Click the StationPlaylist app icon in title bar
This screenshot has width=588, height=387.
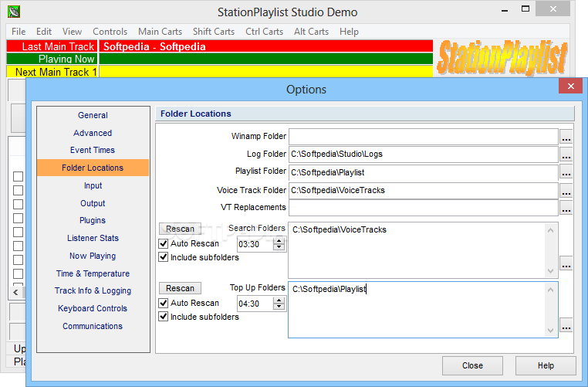pyautogui.click(x=14, y=12)
